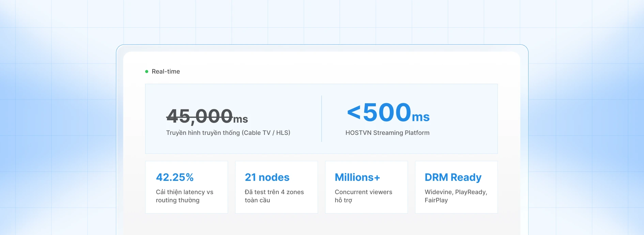Screen dimensions: 644x235
Task: Select the Đã test trên 4 zones text
Action: pos(274,196)
